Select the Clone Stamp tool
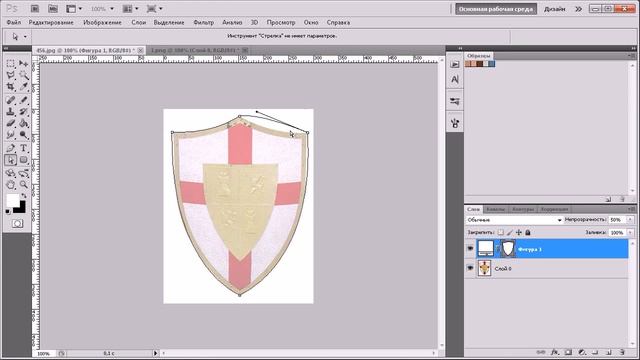This screenshot has width=640, height=360. tap(11, 111)
